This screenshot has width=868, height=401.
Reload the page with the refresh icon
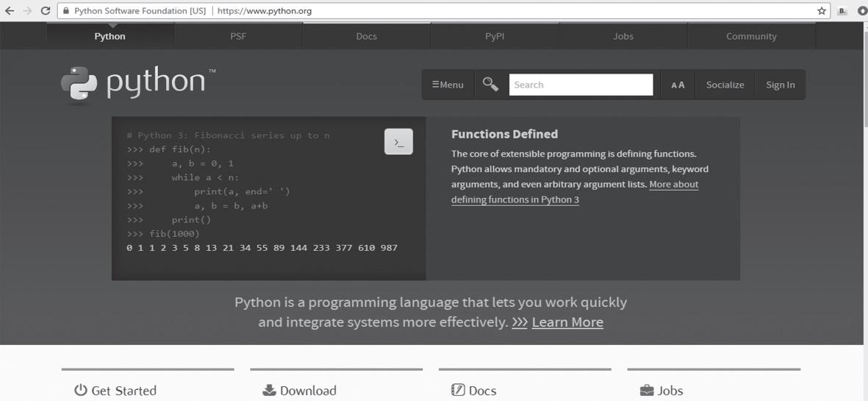(x=46, y=10)
